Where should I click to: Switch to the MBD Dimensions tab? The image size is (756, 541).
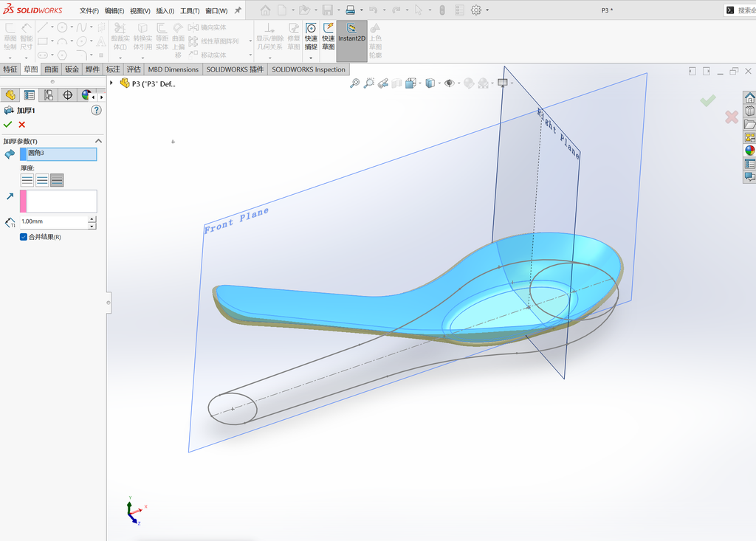click(173, 69)
